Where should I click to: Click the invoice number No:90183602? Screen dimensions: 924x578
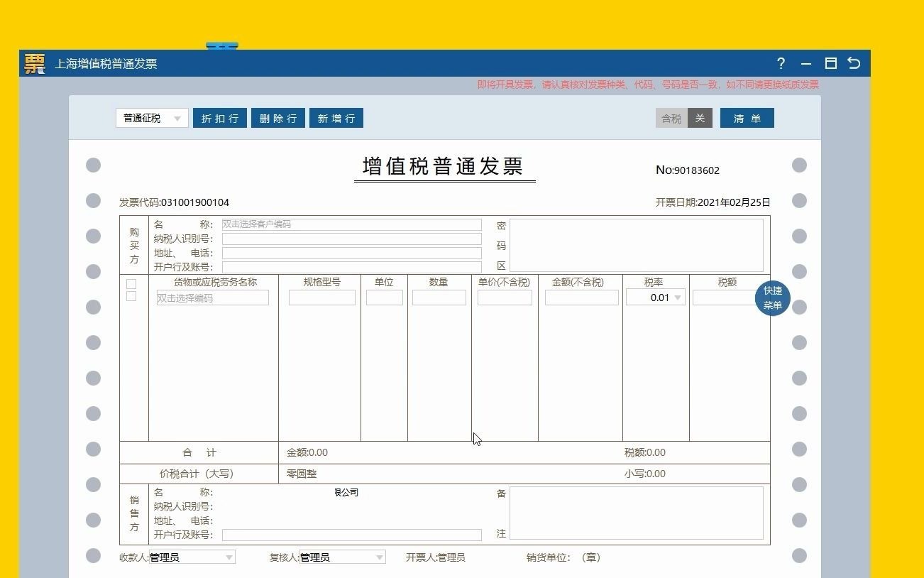(688, 170)
